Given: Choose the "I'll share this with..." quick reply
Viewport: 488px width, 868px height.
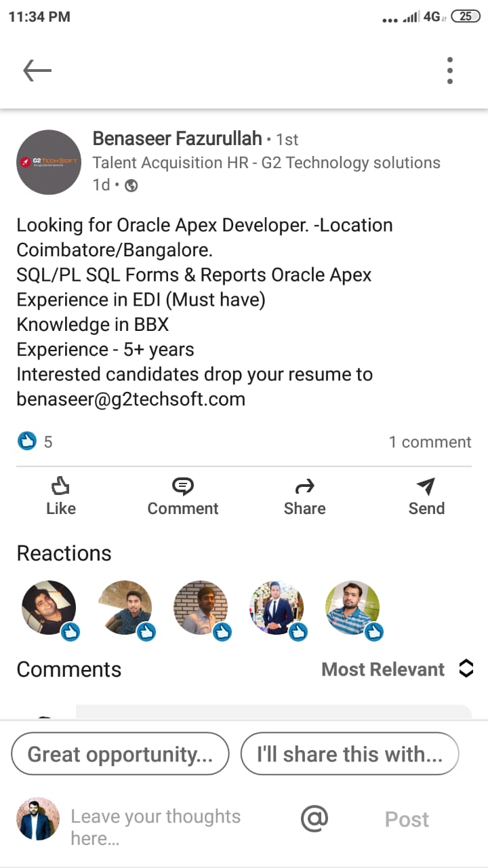Looking at the screenshot, I should coord(350,754).
